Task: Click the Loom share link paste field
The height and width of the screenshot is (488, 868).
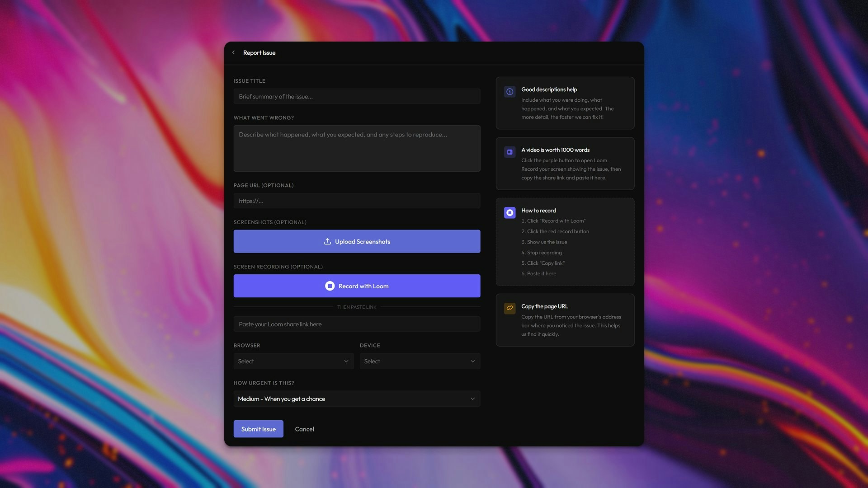Action: (357, 324)
